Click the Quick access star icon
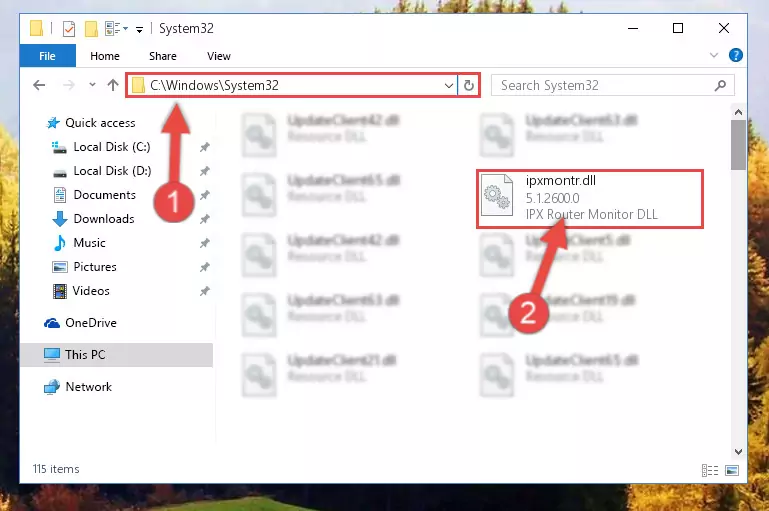This screenshot has height=511, width=769. click(x=52, y=123)
